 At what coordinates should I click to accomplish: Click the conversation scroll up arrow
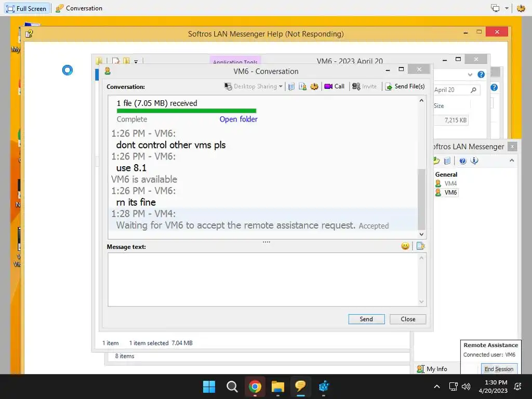point(421,100)
